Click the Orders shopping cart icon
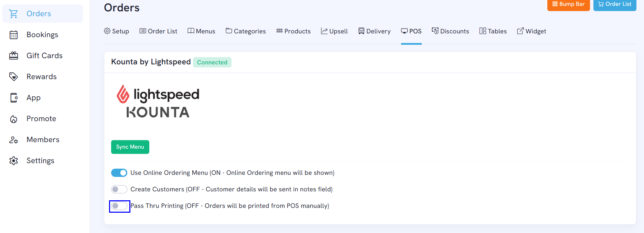Screen dimensions: 644x233 click(x=13, y=14)
